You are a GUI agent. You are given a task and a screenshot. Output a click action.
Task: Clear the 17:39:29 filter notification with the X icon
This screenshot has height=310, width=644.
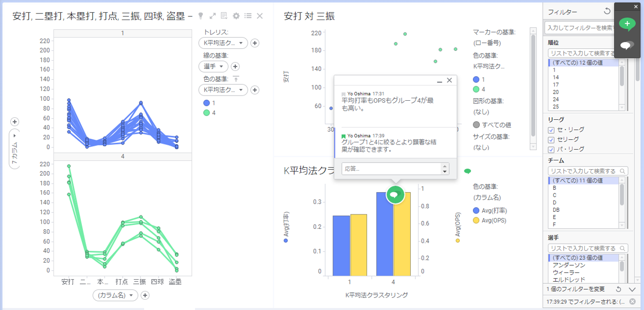(632, 301)
